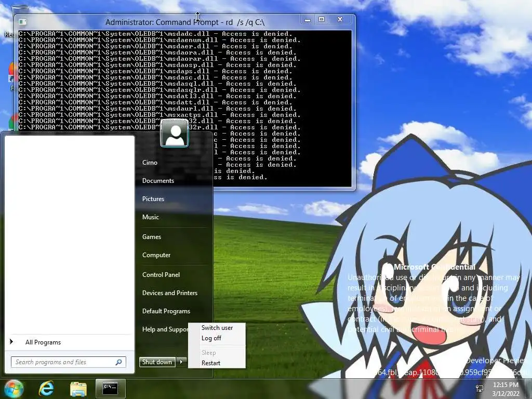Click the msdasqlr.dll Access is denied line
The height and width of the screenshot is (399, 532).
(159, 90)
